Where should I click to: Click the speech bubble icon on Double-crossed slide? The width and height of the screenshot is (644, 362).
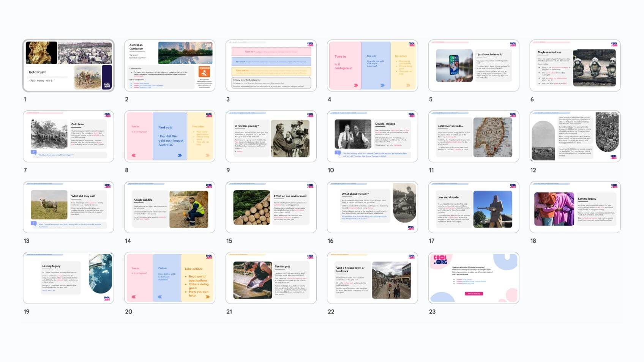338,153
